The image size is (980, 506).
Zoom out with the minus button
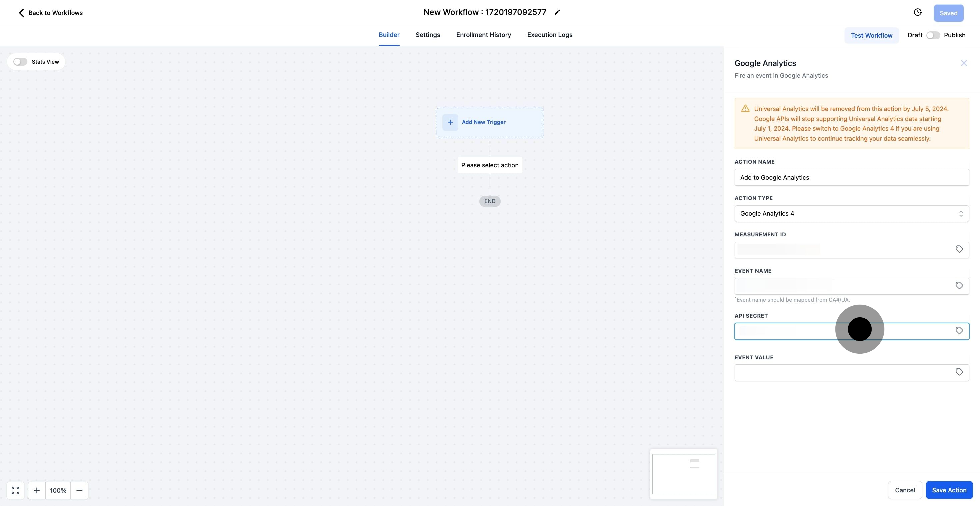(x=79, y=490)
